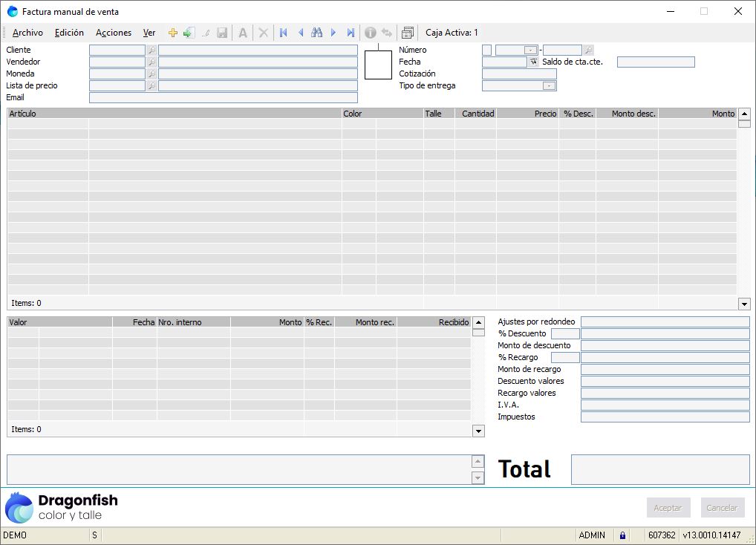Click the Total amount field
756x545 pixels.
pos(660,469)
